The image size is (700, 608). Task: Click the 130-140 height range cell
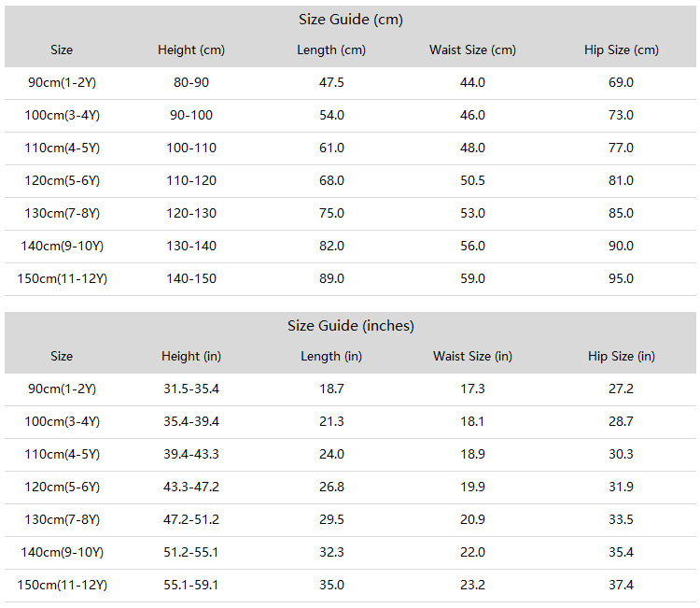191,247
